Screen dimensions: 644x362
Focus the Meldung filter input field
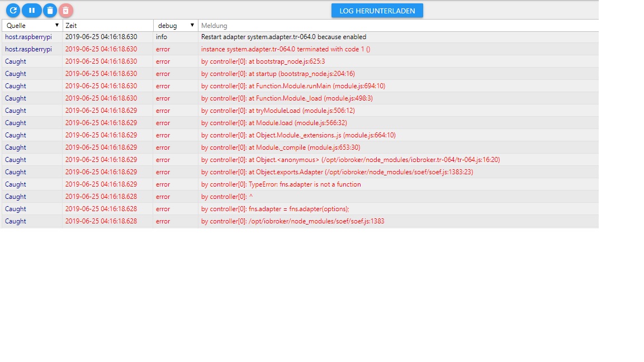[x=397, y=26]
